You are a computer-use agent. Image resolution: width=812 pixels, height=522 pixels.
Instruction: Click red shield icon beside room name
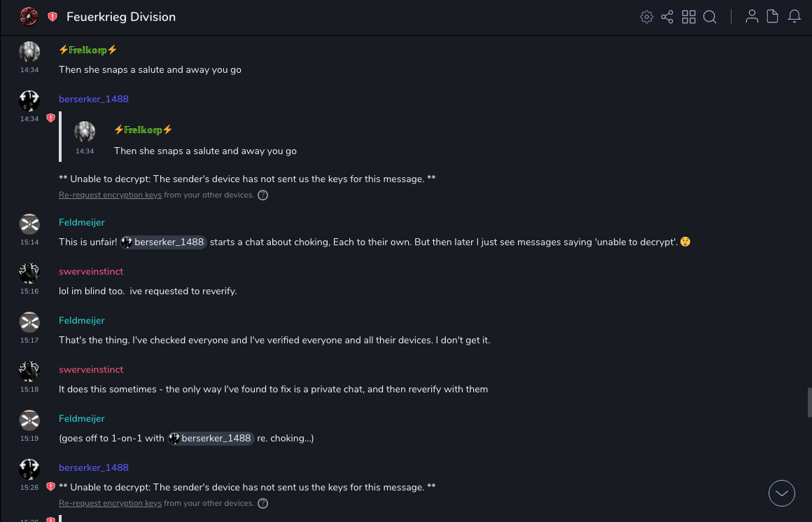pos(52,17)
